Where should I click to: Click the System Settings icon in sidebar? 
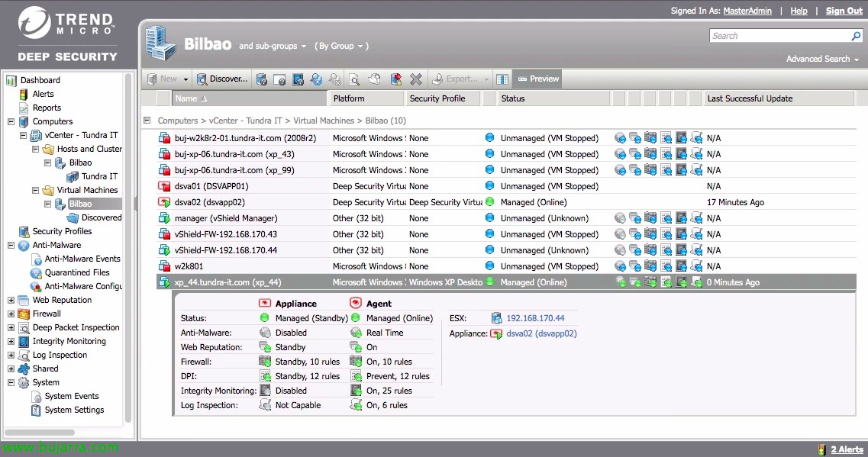tap(36, 410)
